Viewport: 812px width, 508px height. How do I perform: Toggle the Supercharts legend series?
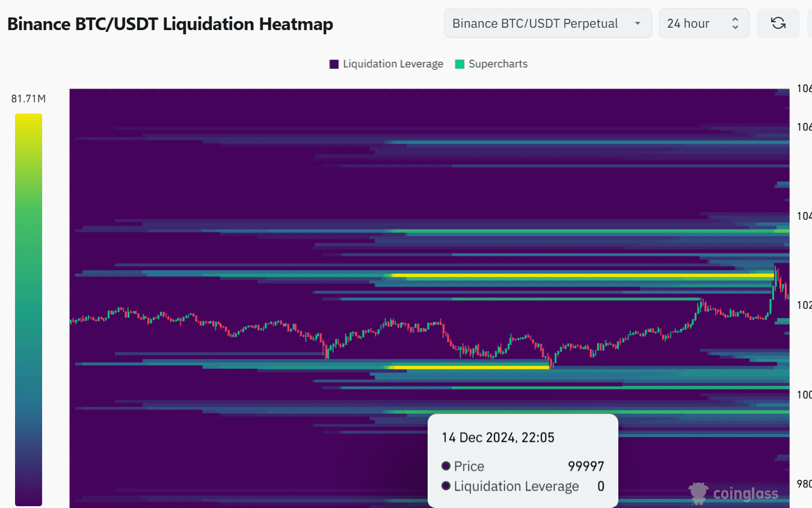click(x=491, y=64)
